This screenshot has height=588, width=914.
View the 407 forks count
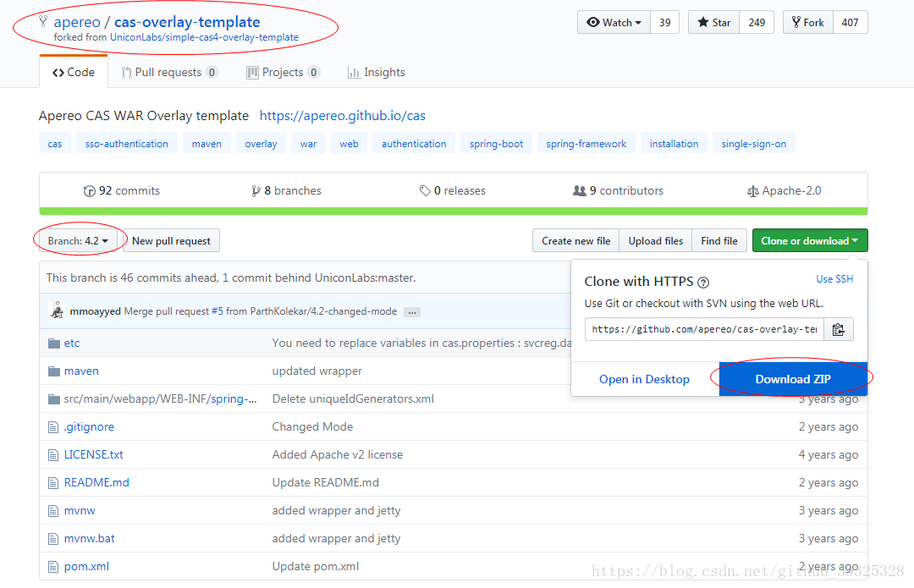coord(851,22)
